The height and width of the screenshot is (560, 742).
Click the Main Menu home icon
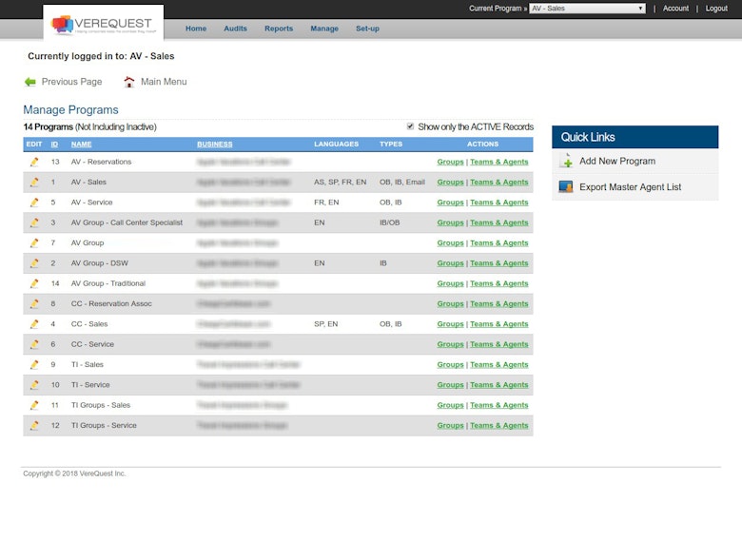click(129, 82)
